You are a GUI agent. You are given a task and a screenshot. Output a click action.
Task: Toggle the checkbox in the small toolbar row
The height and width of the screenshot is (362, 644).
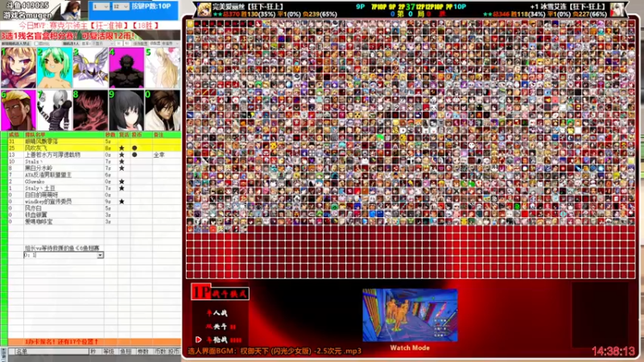(36, 43)
